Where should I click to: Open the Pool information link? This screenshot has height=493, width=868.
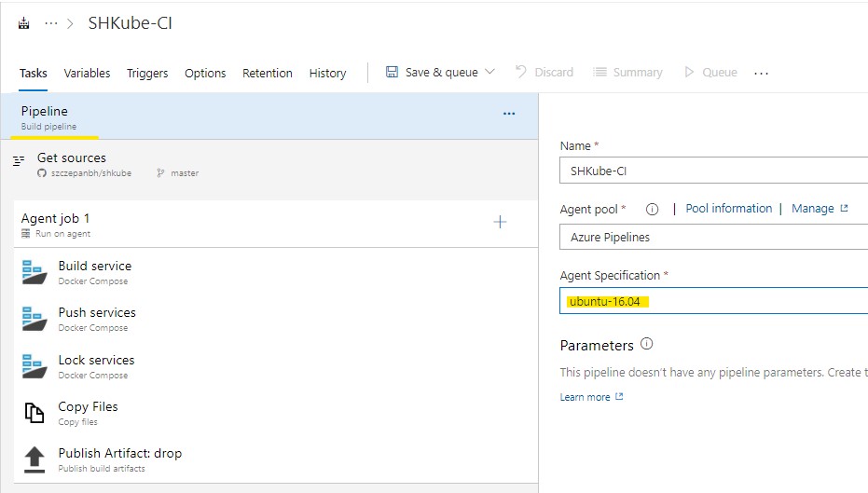coord(728,209)
